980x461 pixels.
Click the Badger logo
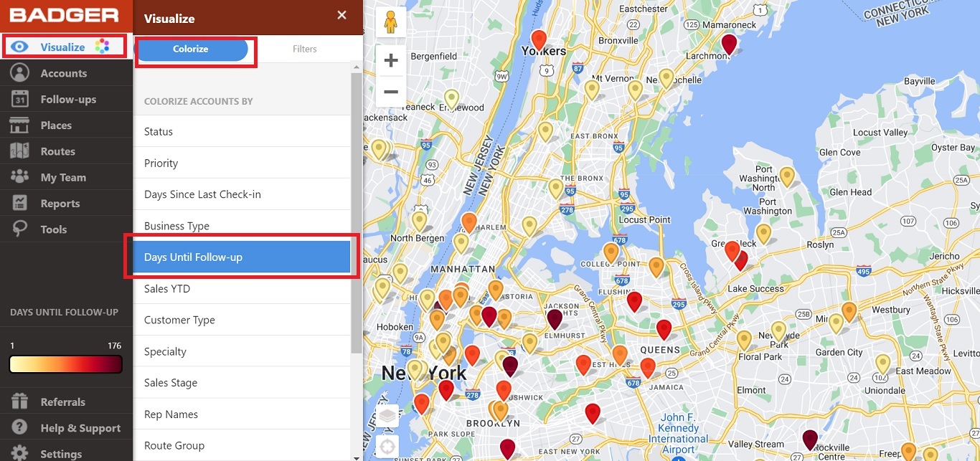coord(65,15)
